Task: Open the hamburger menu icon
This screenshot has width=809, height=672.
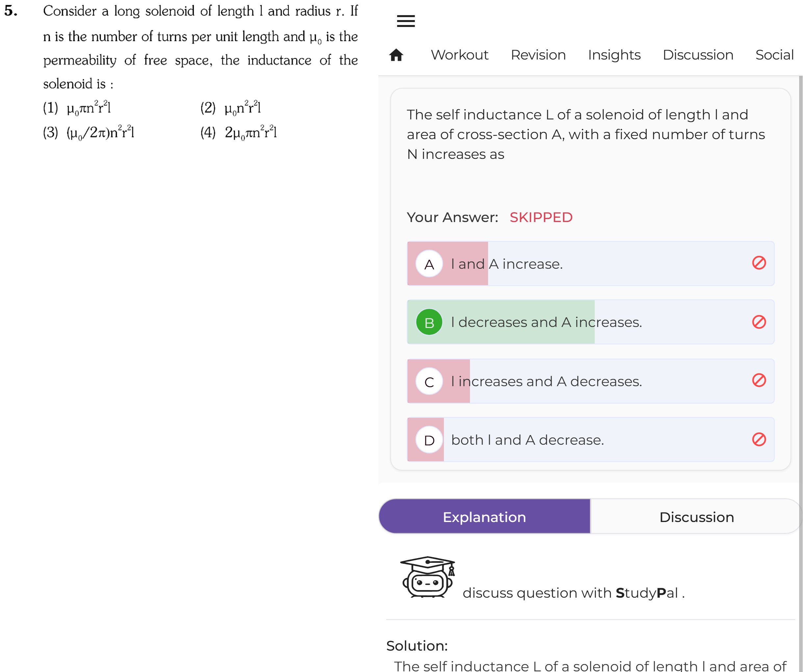Action: [x=406, y=21]
